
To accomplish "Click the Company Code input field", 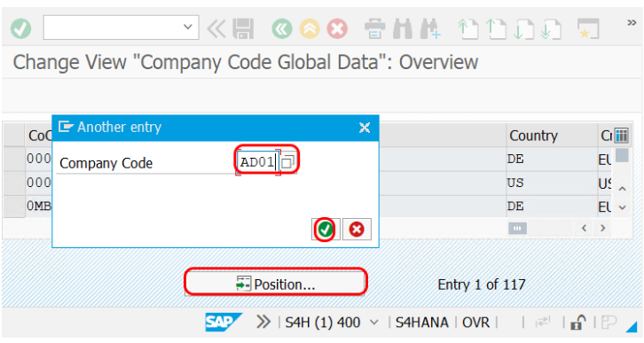I will (x=258, y=162).
